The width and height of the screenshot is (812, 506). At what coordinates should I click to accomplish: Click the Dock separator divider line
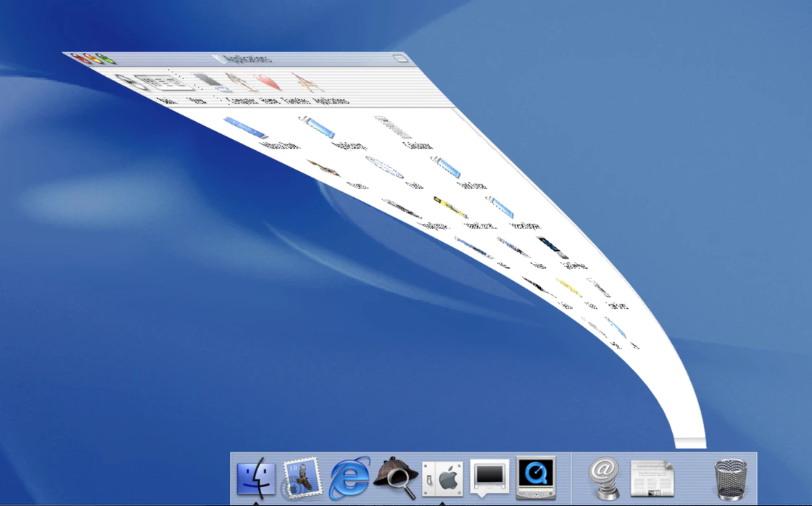[x=571, y=478]
